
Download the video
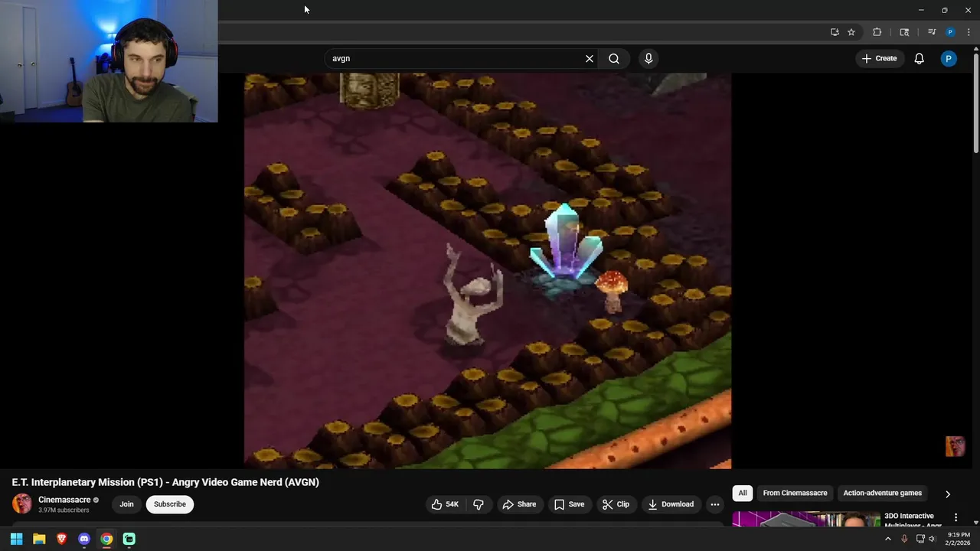point(671,504)
